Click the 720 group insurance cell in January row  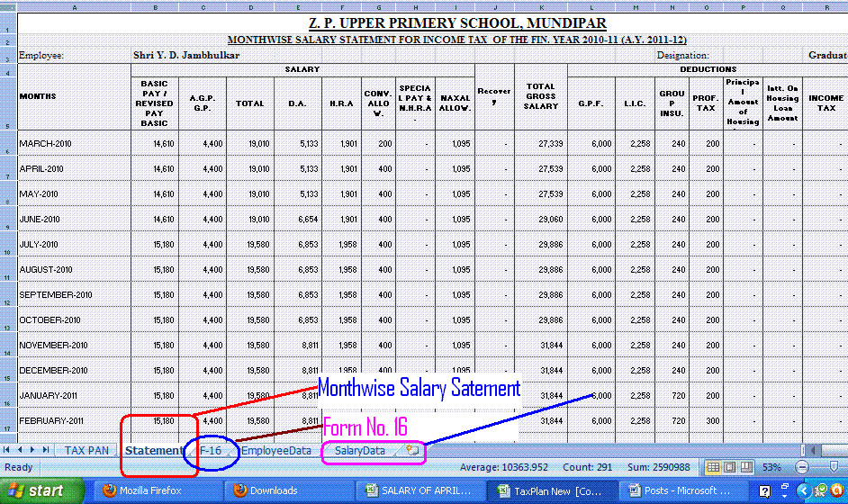672,395
